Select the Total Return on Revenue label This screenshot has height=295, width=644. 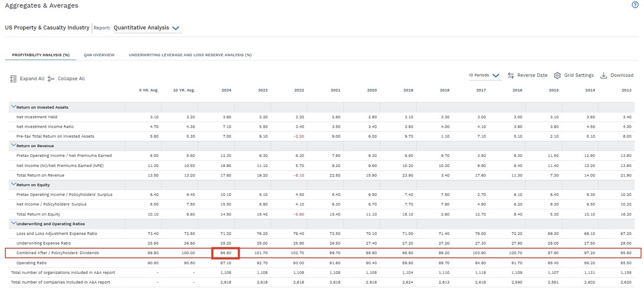pyautogui.click(x=40, y=175)
